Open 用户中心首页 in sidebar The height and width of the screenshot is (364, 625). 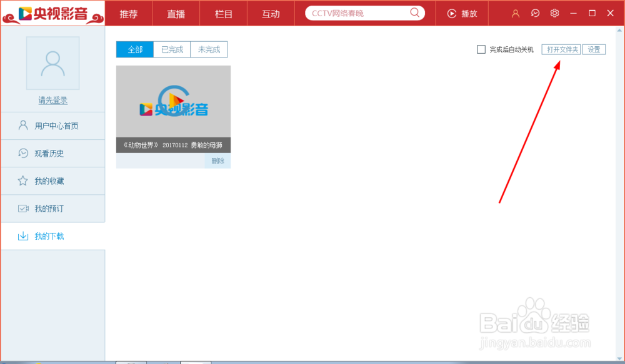[x=53, y=126]
